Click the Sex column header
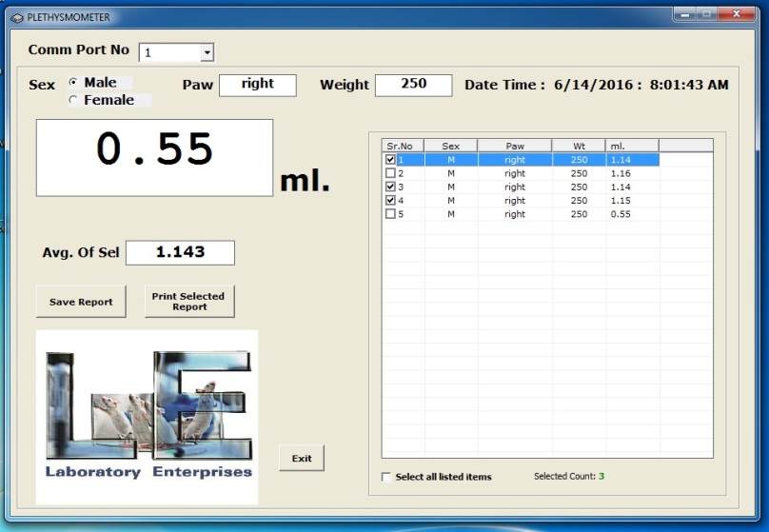This screenshot has width=769, height=532. 451,146
